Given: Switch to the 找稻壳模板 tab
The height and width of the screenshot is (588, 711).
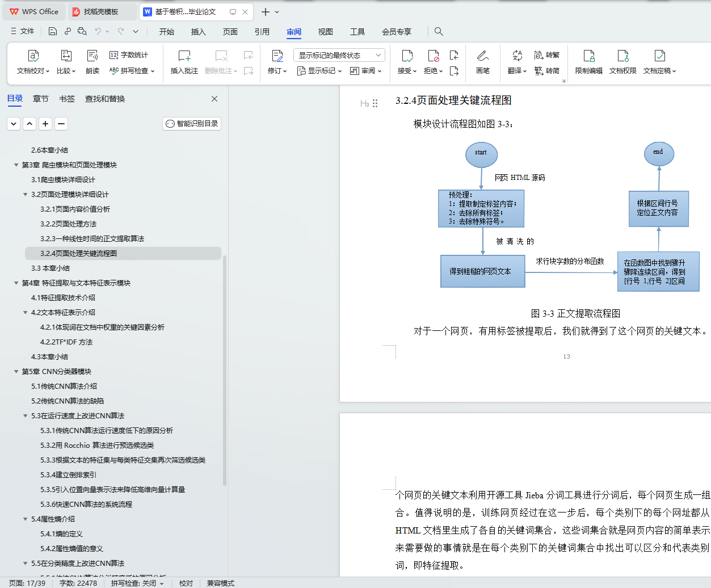Looking at the screenshot, I should [x=102, y=11].
